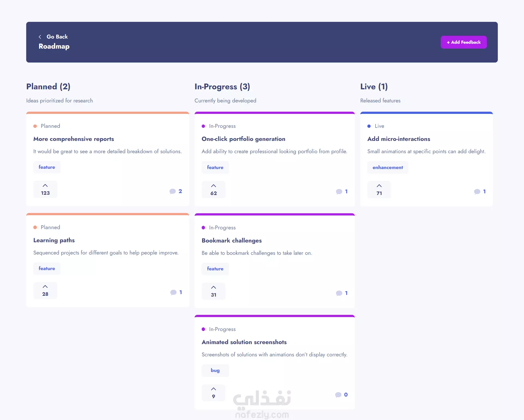Image resolution: width=524 pixels, height=420 pixels.
Task: Upvote One-click portfolio generation at 62 votes
Action: click(x=214, y=190)
